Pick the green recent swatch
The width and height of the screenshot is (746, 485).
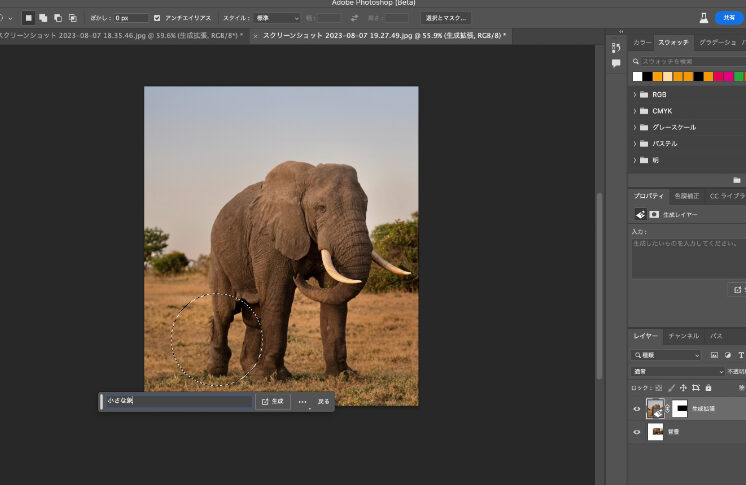click(739, 77)
